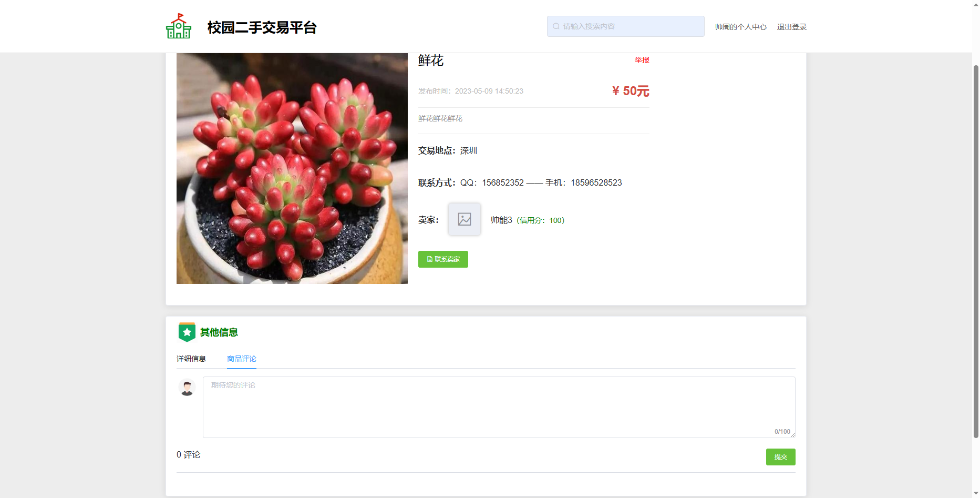The height and width of the screenshot is (498, 980).
Task: Click the commenter avatar next to the comment box
Action: click(187, 387)
